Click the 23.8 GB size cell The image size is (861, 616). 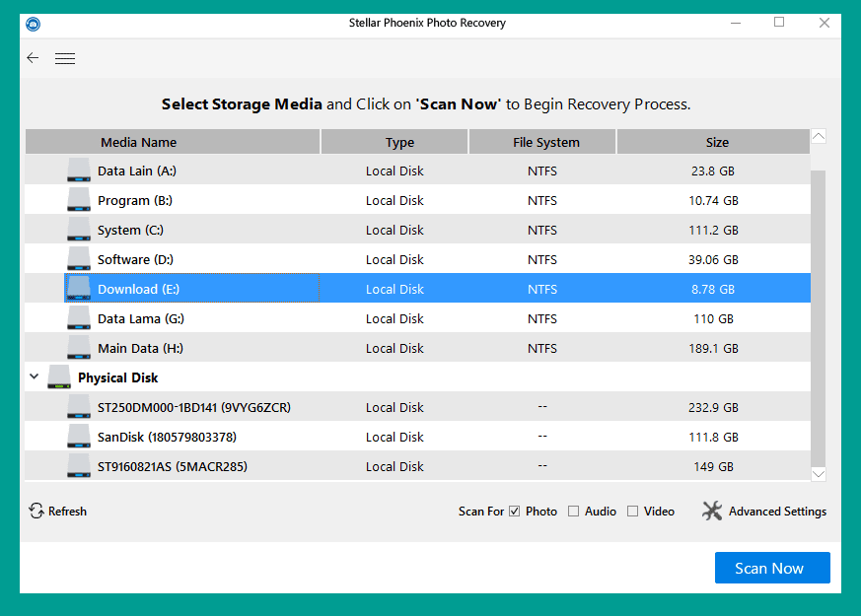(x=713, y=171)
